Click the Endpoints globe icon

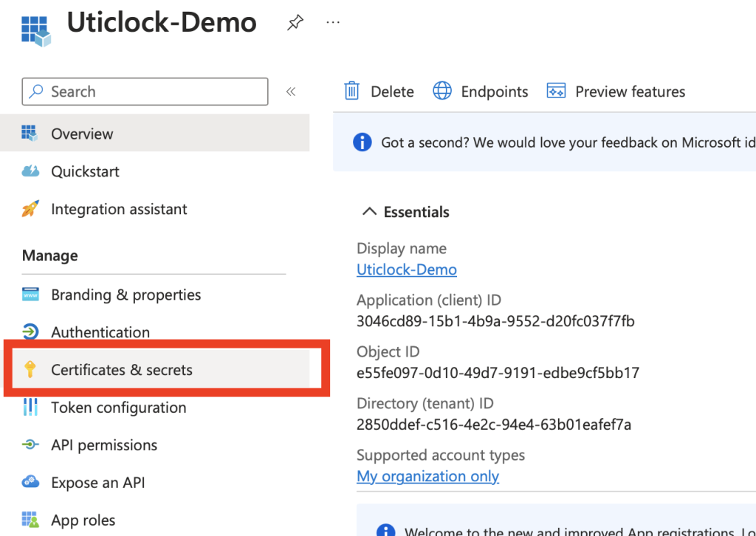(442, 91)
